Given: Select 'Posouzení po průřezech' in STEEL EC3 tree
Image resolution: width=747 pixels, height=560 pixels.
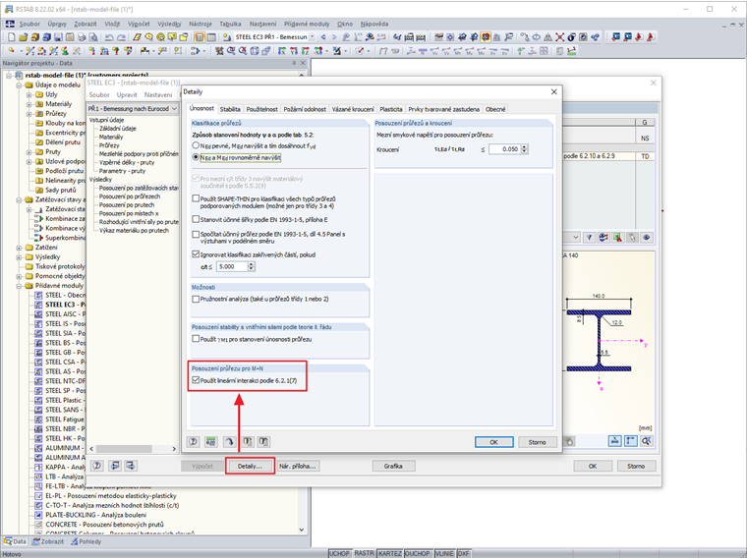Looking at the screenshot, I should click(130, 196).
